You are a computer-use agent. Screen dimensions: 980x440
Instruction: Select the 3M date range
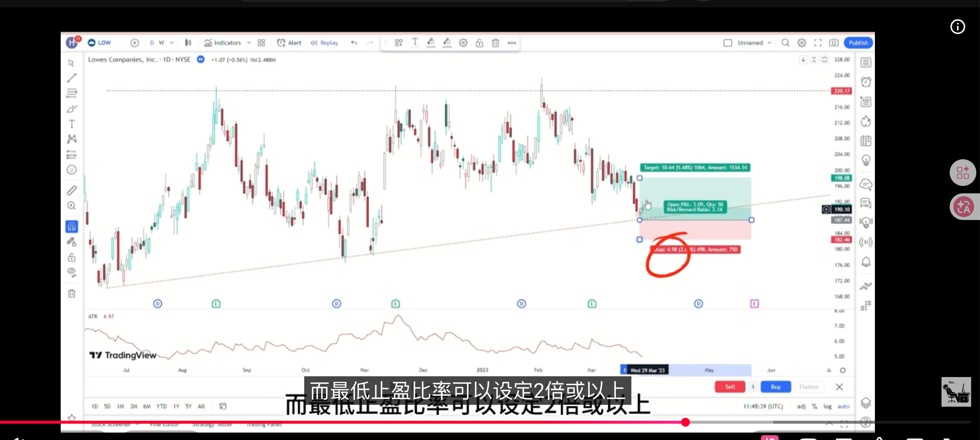[x=134, y=407]
